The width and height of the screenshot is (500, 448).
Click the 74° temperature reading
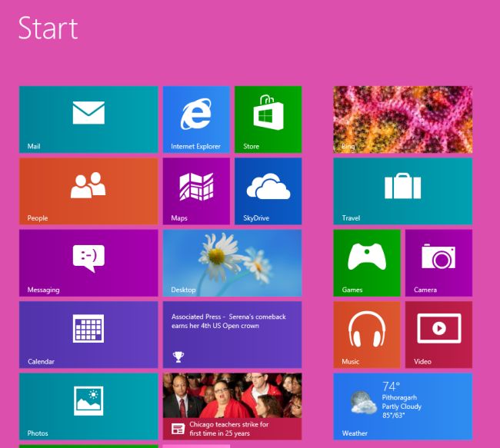click(391, 387)
